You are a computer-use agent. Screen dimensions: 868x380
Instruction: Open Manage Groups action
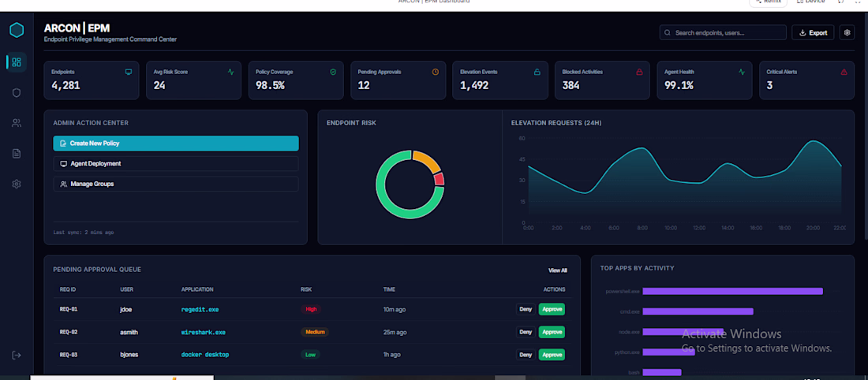(x=176, y=184)
